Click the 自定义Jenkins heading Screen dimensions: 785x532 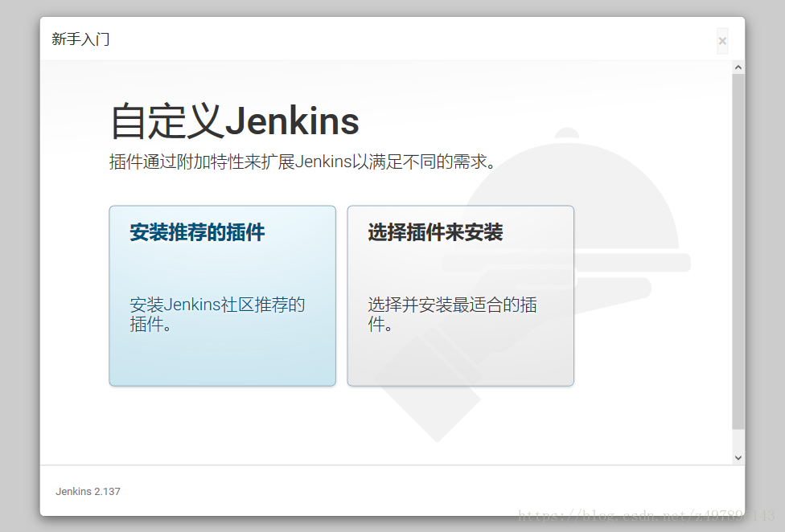point(234,121)
